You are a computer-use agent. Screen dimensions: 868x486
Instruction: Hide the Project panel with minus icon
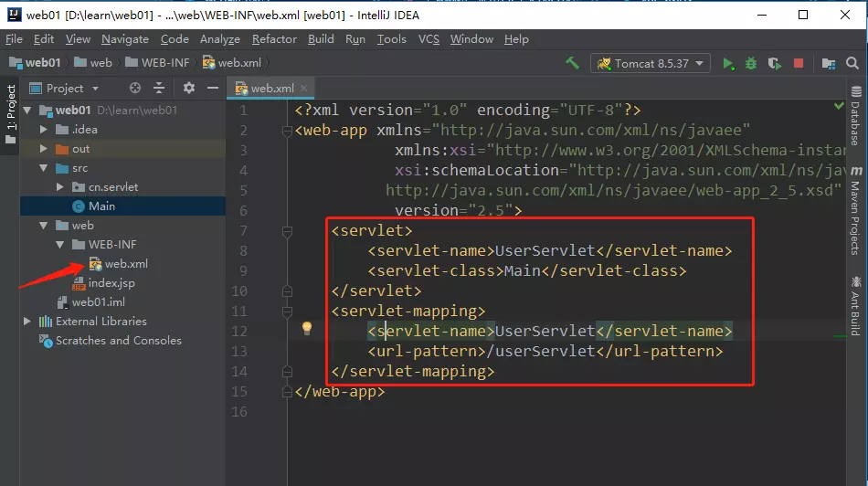point(213,88)
